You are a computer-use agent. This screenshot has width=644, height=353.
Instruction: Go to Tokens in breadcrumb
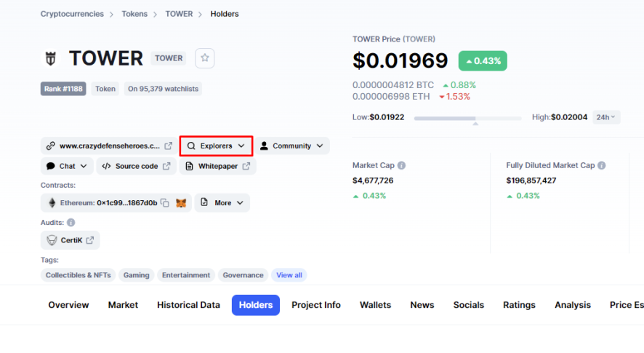pyautogui.click(x=134, y=14)
